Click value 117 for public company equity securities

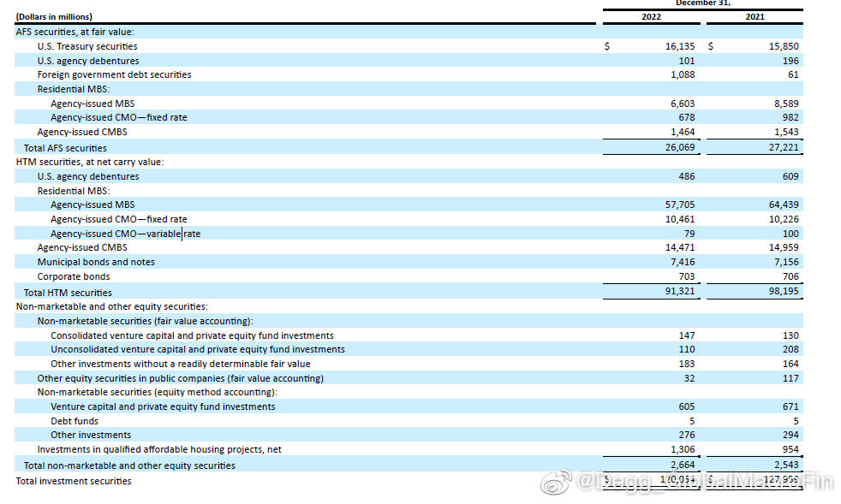click(x=790, y=378)
